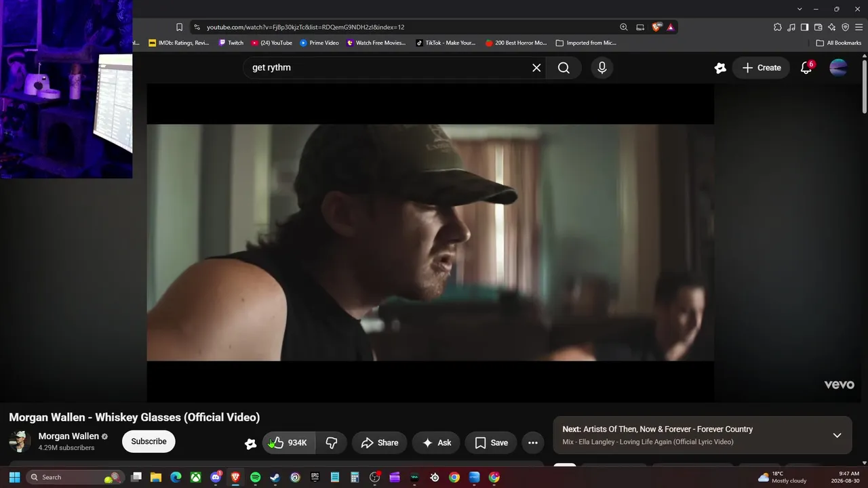Open the Ask AI assistant
This screenshot has height=488, width=868.
coord(436,443)
